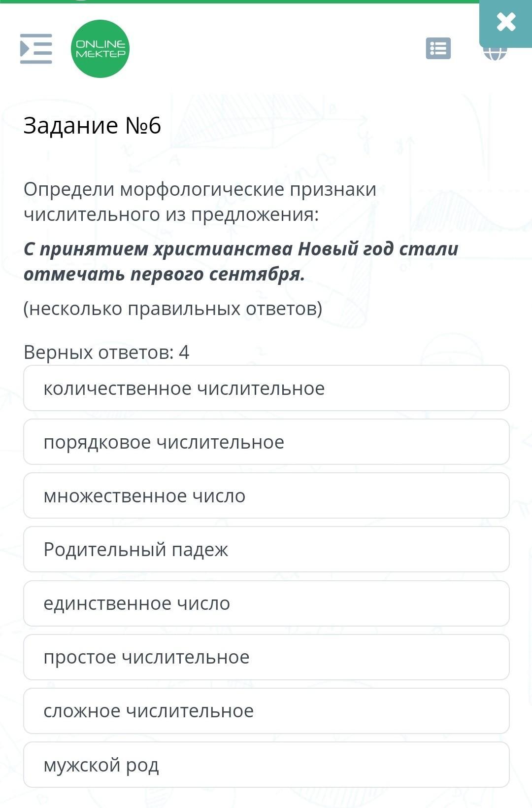
Task: Click the phrase 'первого сентября' in the sentence
Action: coord(217,274)
